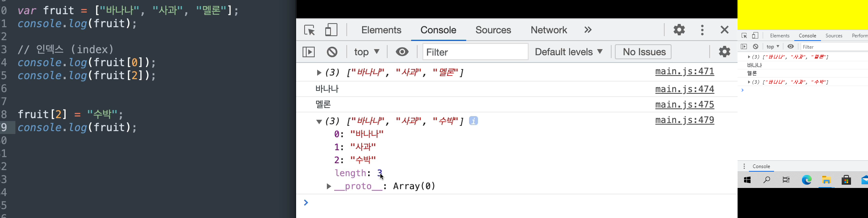Open File Explorer from the taskbar
Image resolution: width=868 pixels, height=218 pixels.
[826, 180]
